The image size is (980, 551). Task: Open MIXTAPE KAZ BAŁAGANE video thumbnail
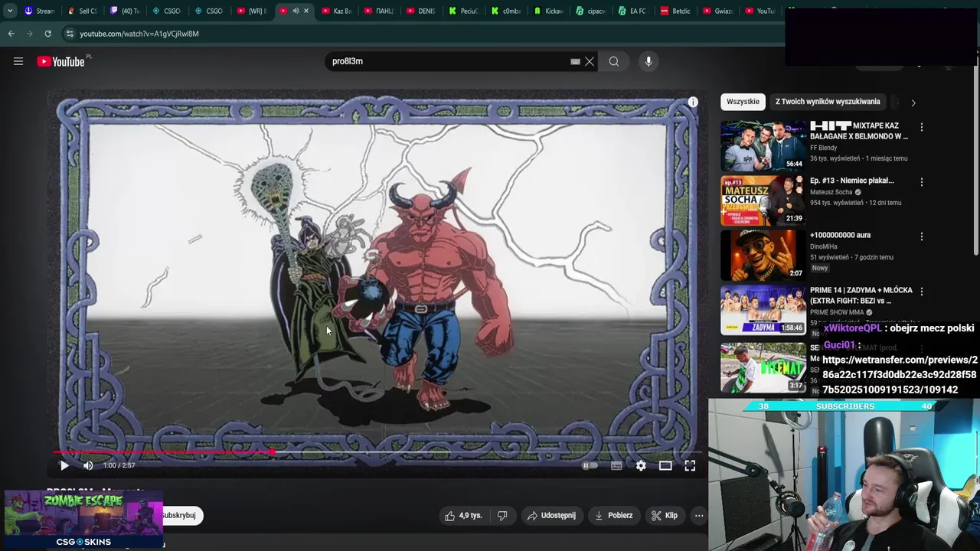[x=763, y=145]
